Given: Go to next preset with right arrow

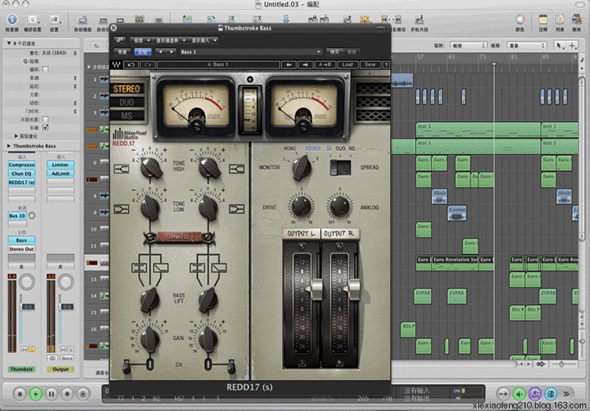Looking at the screenshot, I should tap(306, 65).
